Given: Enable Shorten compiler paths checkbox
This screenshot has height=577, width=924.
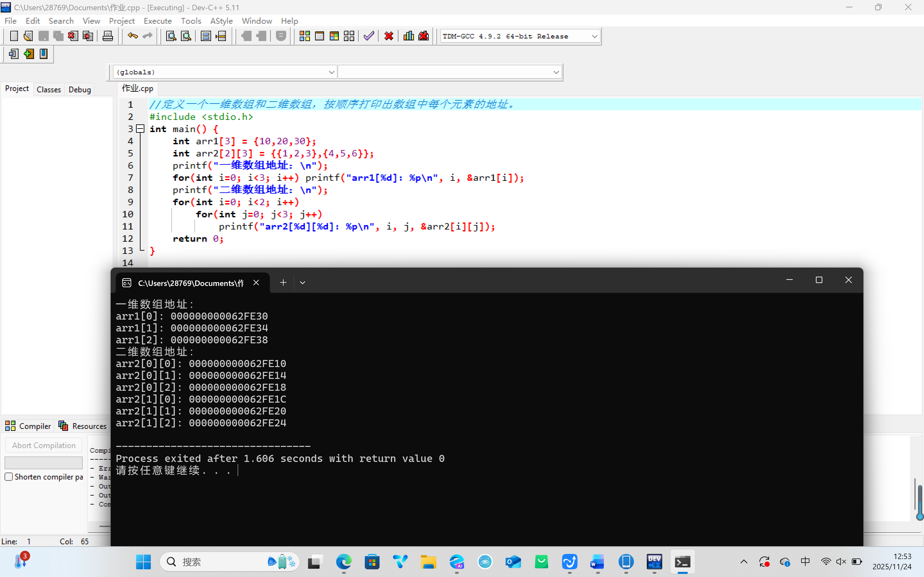Looking at the screenshot, I should (9, 477).
